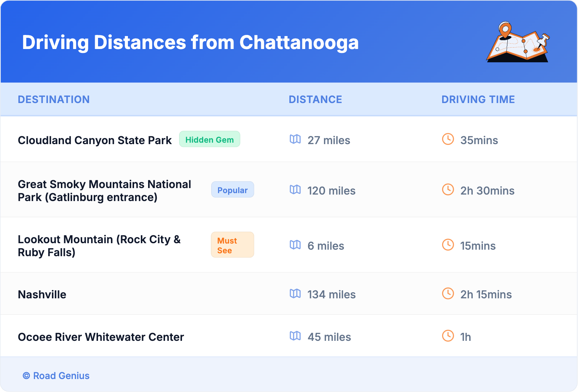Click the clock icon beside 2h 15mins

[448, 294]
